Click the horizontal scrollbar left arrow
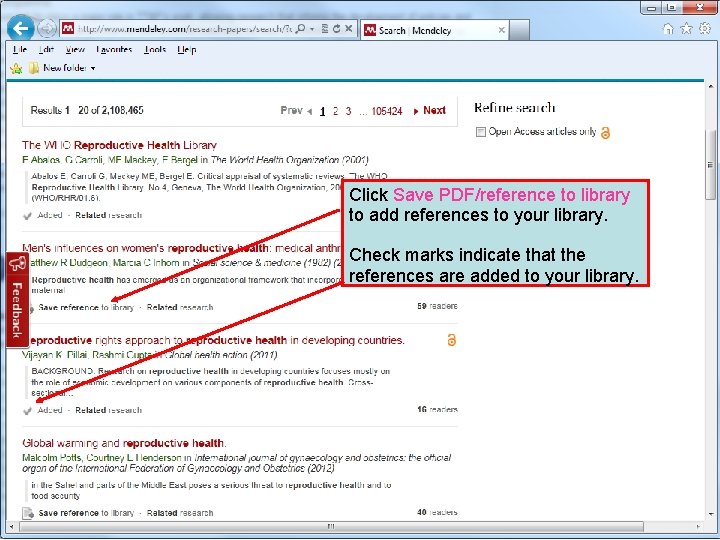This screenshot has height=540, width=720. [11, 526]
